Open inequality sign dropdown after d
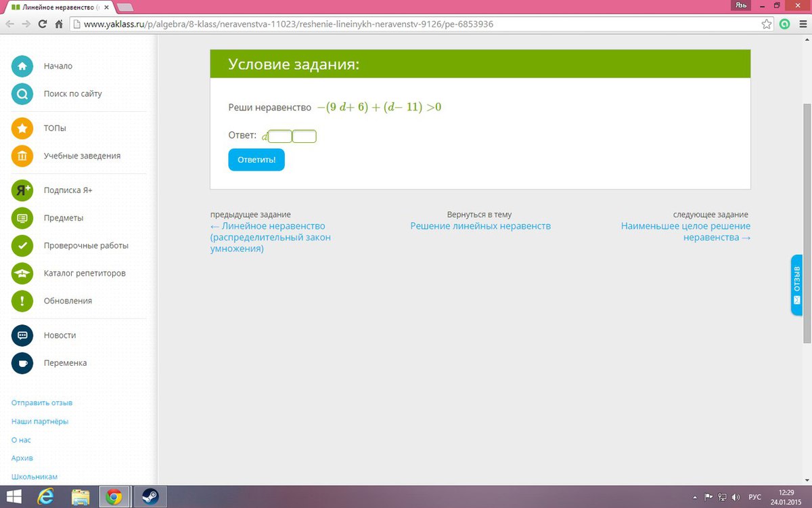Viewport: 812px width, 508px height. 280,137
